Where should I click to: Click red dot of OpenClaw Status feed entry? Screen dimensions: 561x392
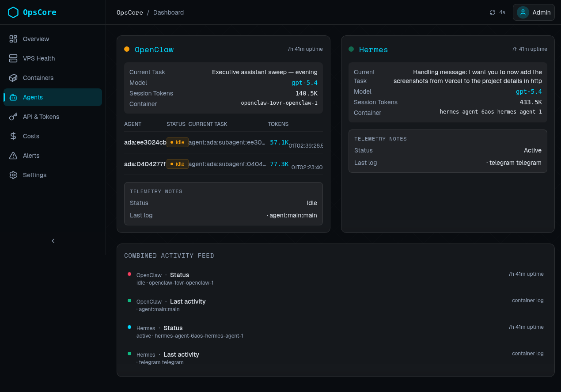(129, 274)
